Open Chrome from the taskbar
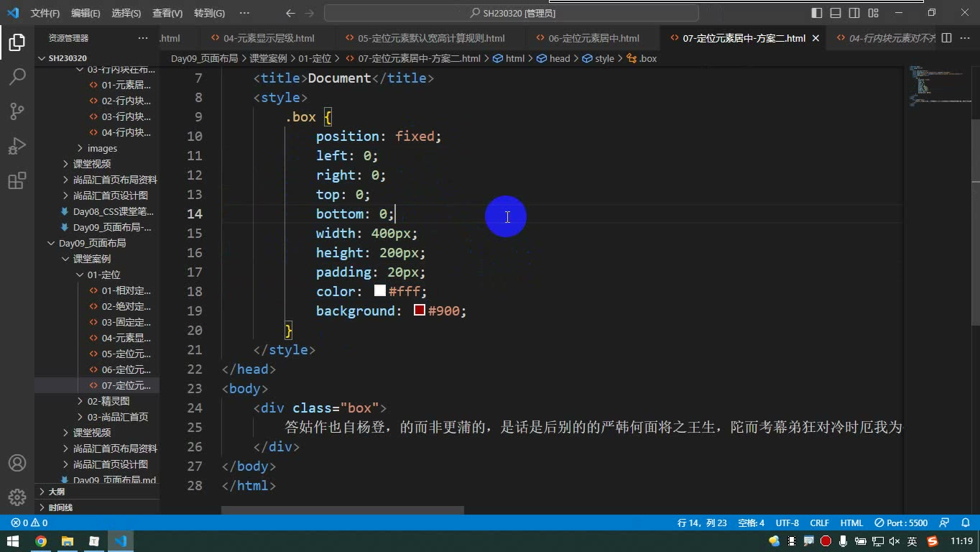The height and width of the screenshot is (552, 980). 41,541
